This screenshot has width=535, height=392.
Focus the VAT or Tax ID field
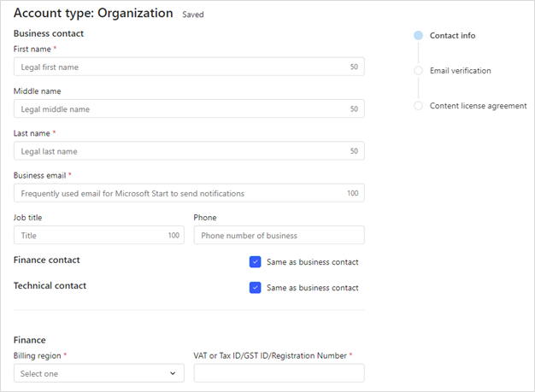(x=279, y=373)
